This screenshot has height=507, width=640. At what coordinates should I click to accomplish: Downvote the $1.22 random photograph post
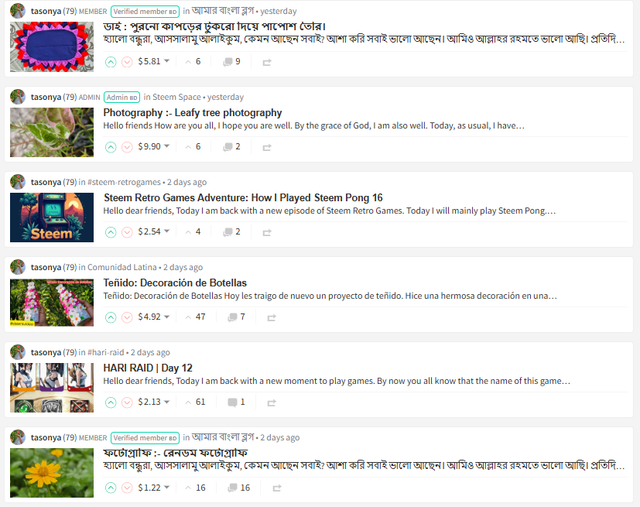click(127, 488)
